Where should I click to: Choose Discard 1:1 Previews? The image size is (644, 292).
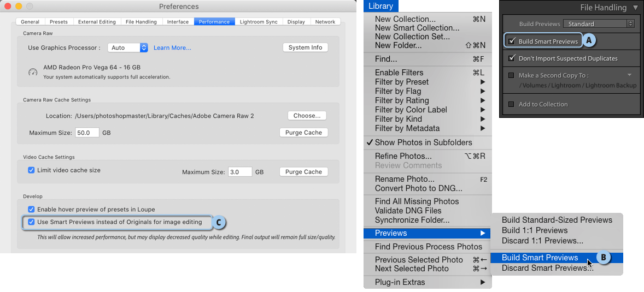(557, 241)
